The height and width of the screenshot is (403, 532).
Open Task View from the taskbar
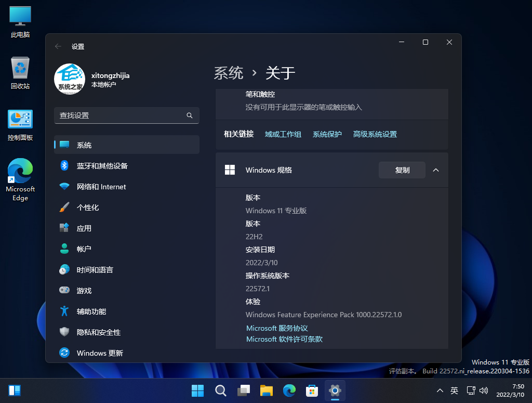(244, 390)
